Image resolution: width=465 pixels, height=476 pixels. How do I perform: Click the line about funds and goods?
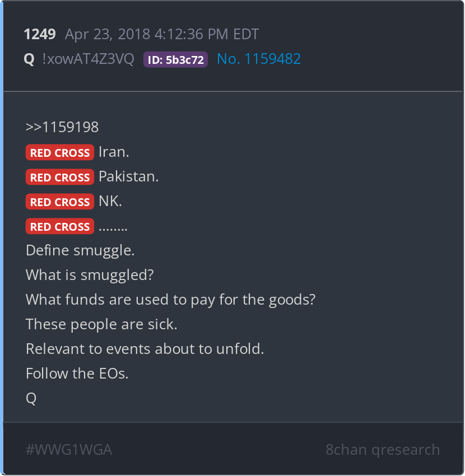click(x=171, y=300)
